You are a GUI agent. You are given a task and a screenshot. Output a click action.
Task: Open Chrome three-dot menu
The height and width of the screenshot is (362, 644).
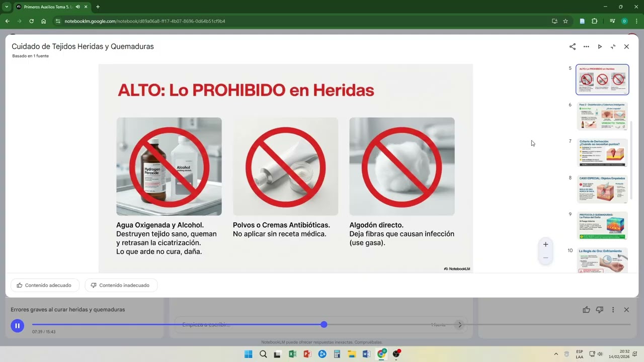click(x=636, y=21)
